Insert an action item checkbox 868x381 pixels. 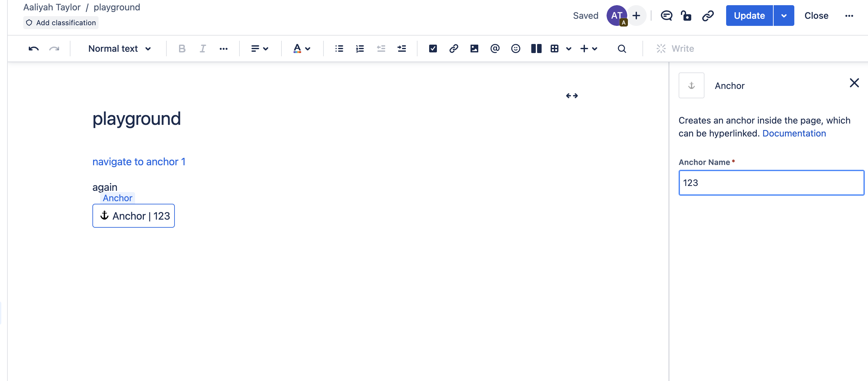[x=433, y=49]
